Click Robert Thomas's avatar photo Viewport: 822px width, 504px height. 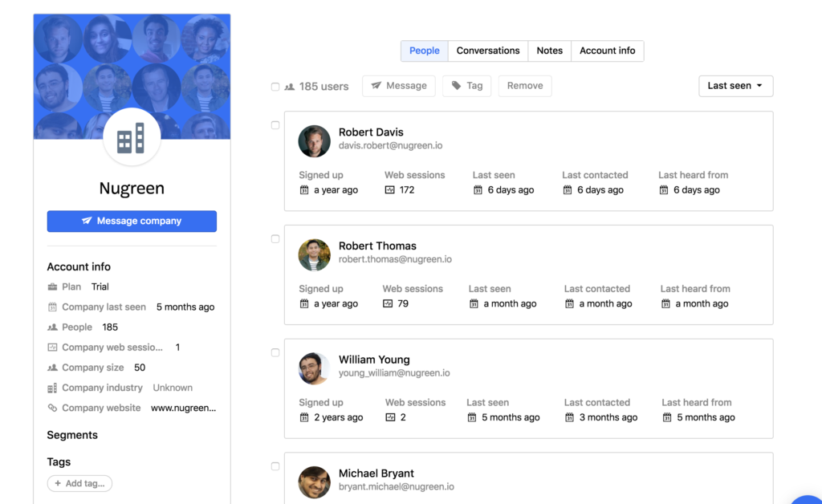[x=314, y=254]
